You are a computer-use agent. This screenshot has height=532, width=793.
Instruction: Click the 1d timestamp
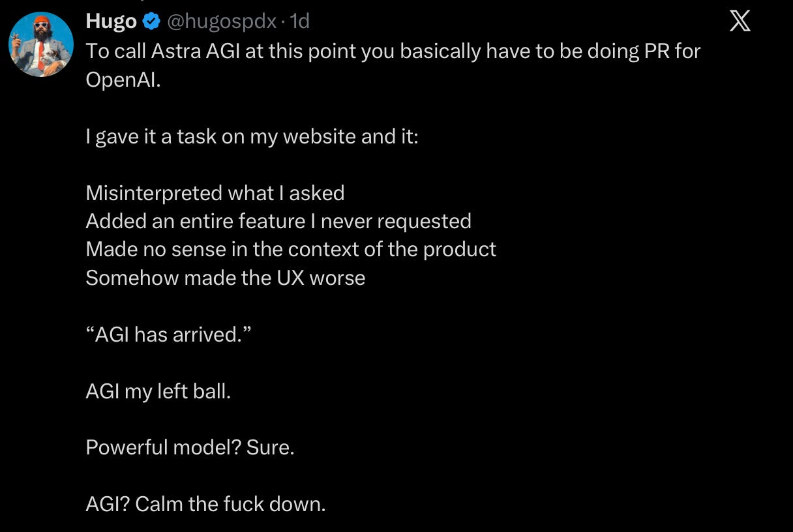[299, 22]
